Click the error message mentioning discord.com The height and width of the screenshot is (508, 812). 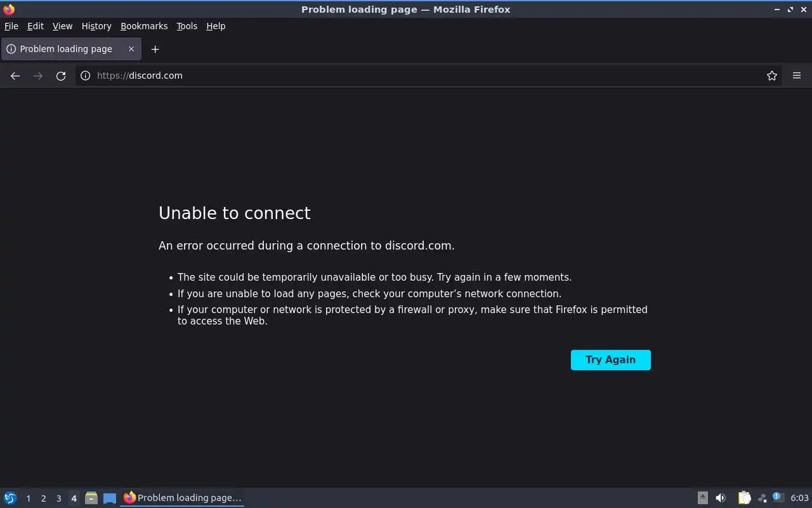pos(306,246)
